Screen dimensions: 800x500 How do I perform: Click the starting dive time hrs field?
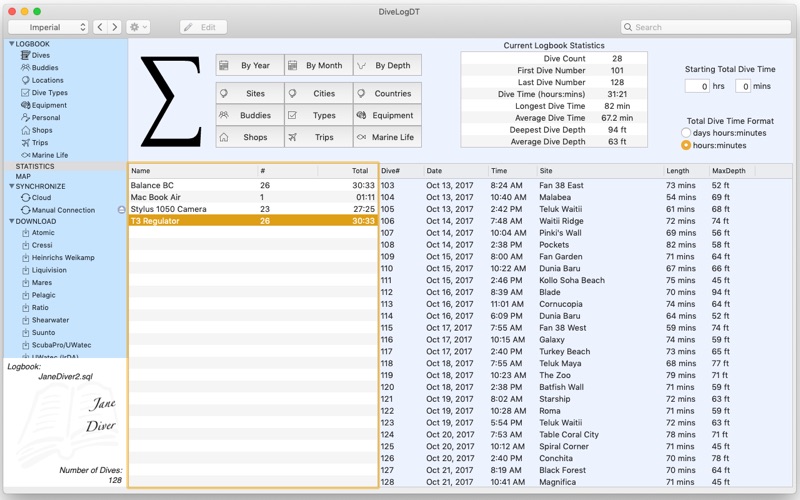[x=697, y=87]
